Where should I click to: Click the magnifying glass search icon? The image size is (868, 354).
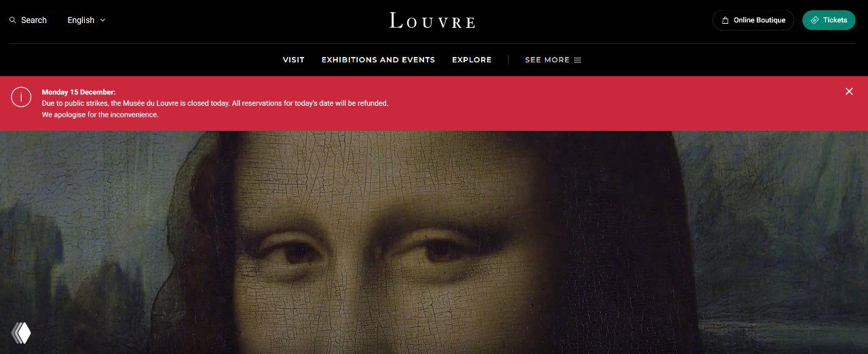[12, 20]
